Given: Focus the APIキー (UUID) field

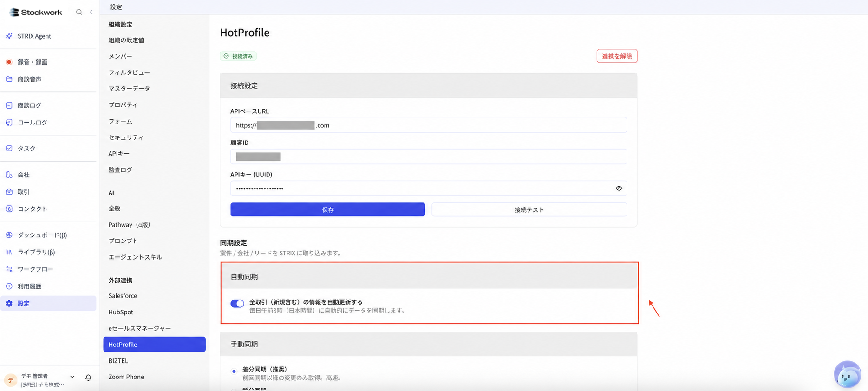Looking at the screenshot, I should 428,188.
